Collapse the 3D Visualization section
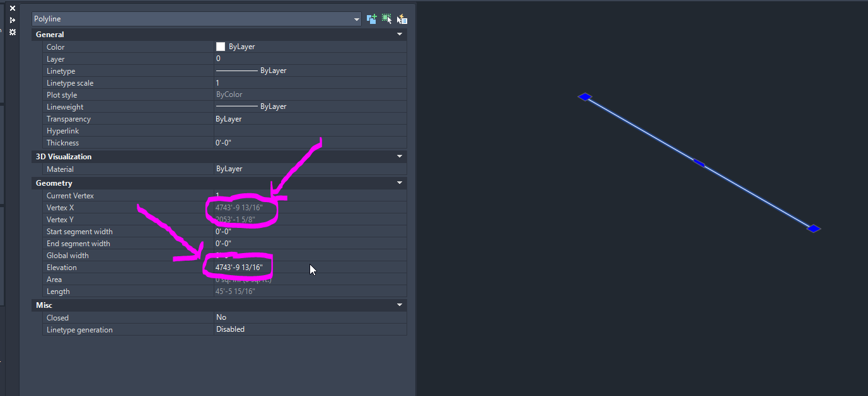Viewport: 868px width, 396px height. (399, 156)
